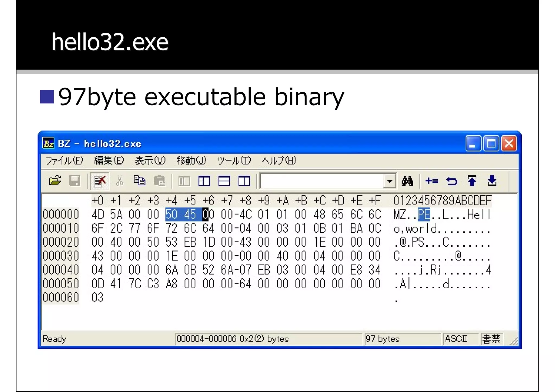Click into the toolbar search input field
555x392 pixels.
coord(322,181)
